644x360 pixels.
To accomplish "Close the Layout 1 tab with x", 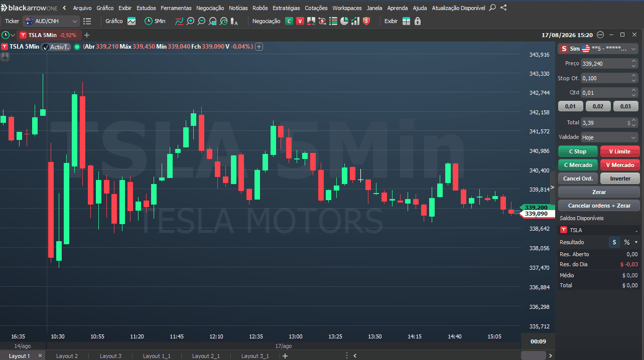I will pyautogui.click(x=40, y=355).
